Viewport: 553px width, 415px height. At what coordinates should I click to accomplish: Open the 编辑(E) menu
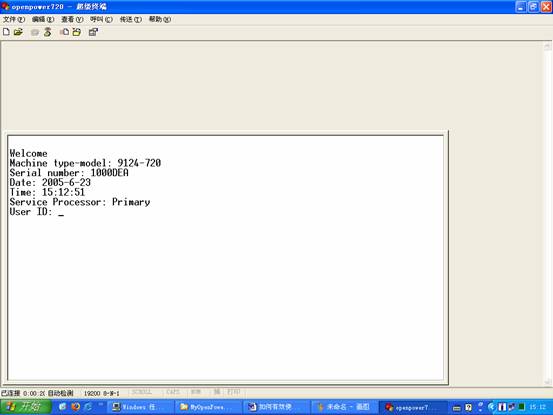(x=43, y=19)
